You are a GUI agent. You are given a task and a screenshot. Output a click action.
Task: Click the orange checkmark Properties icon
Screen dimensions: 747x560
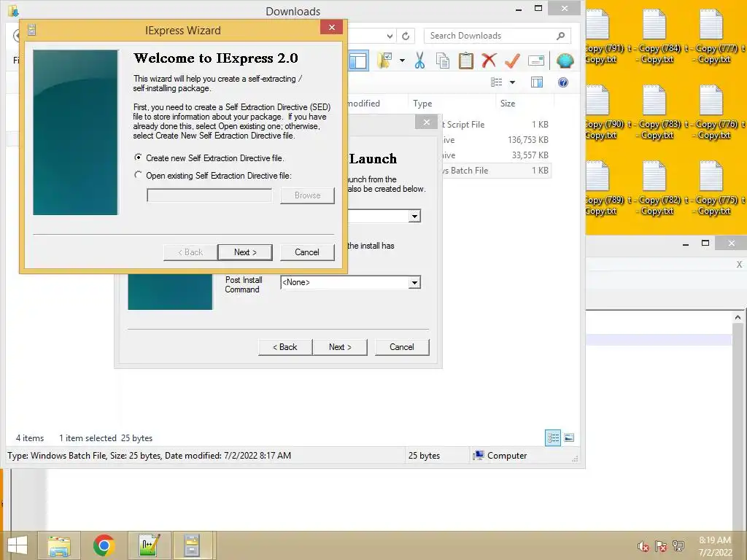tap(512, 61)
